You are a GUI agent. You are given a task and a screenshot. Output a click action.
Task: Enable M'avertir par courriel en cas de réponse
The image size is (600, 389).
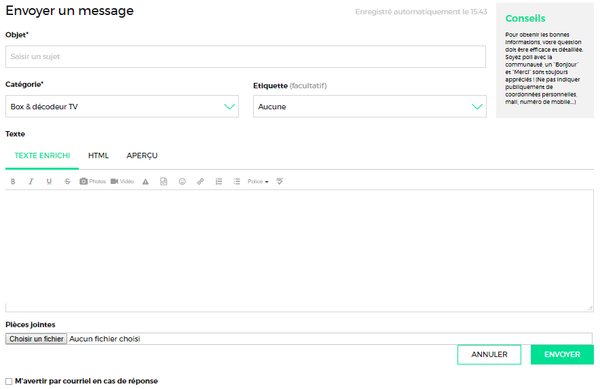(9, 381)
